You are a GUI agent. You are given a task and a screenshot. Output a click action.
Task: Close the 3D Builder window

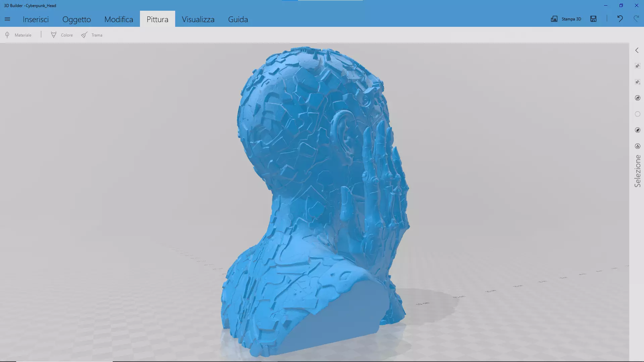pos(636,5)
